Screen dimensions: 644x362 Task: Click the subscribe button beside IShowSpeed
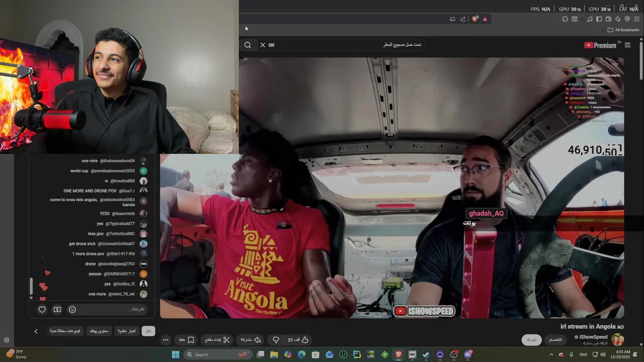coord(532,340)
